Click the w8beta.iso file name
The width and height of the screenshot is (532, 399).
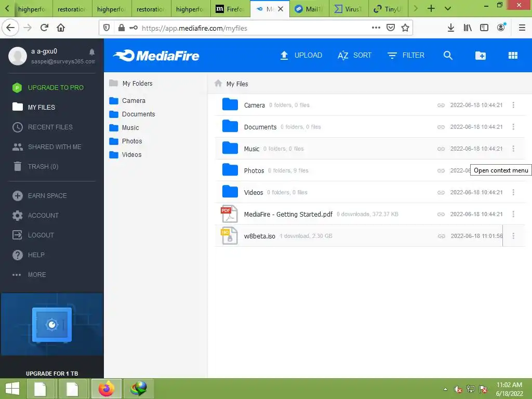coord(260,236)
